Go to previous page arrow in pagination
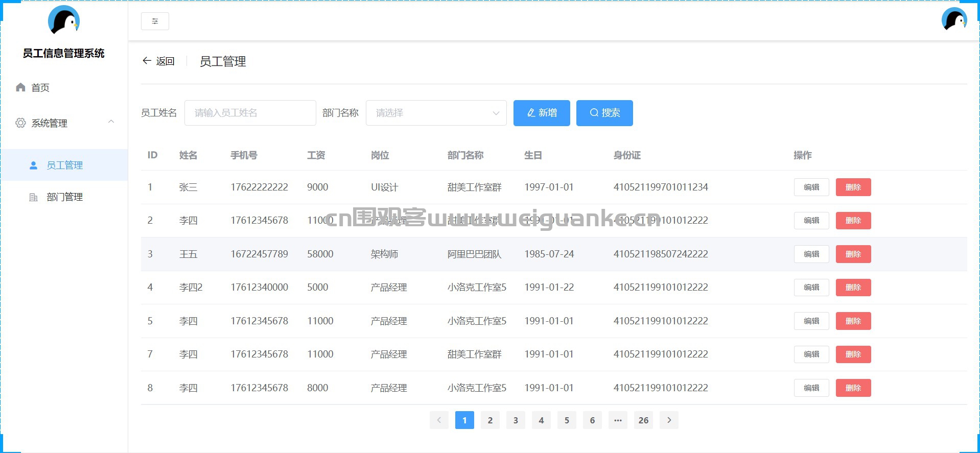Viewport: 980px width, 453px height. (439, 420)
